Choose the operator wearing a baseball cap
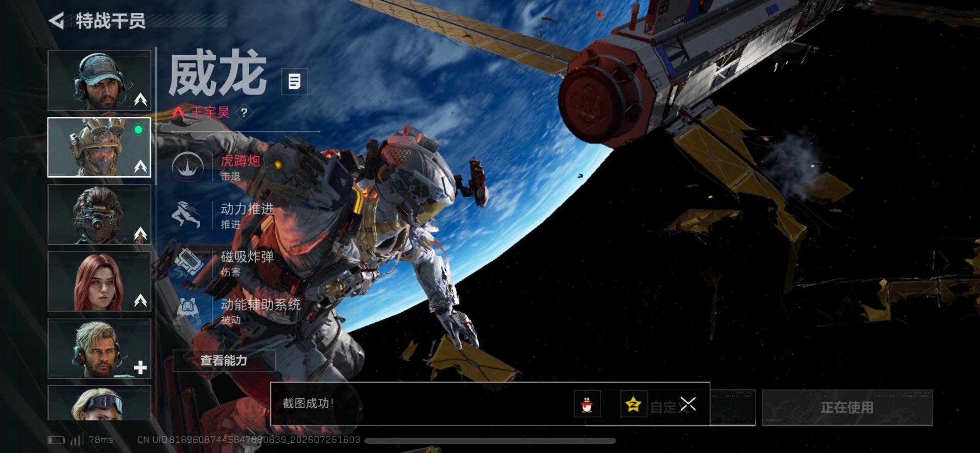Image resolution: width=980 pixels, height=453 pixels. 99,80
